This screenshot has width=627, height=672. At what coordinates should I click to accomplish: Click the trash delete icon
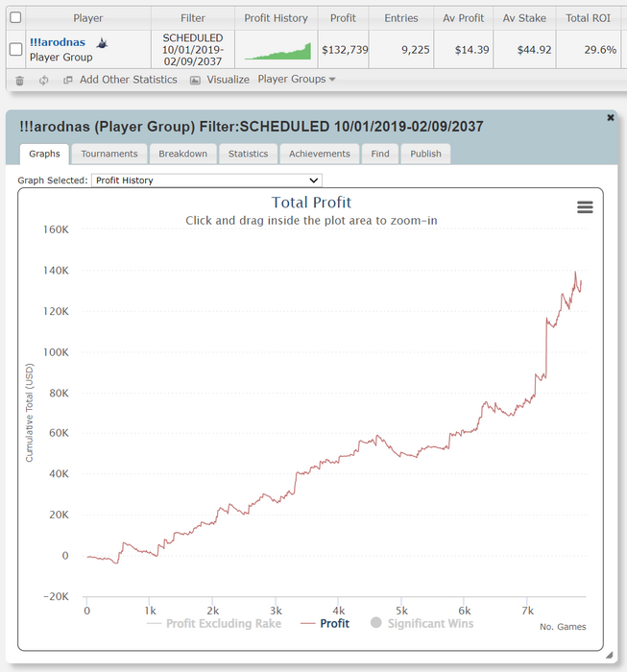pos(20,81)
